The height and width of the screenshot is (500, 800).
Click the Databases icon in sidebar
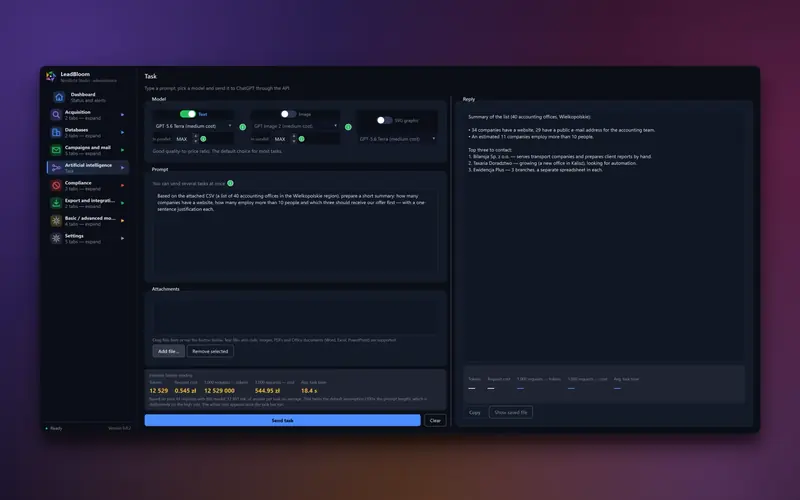56,133
